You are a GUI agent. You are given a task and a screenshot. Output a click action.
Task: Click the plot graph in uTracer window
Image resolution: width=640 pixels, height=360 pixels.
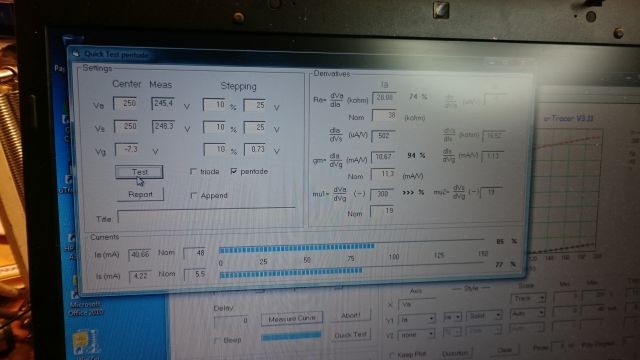click(567, 190)
